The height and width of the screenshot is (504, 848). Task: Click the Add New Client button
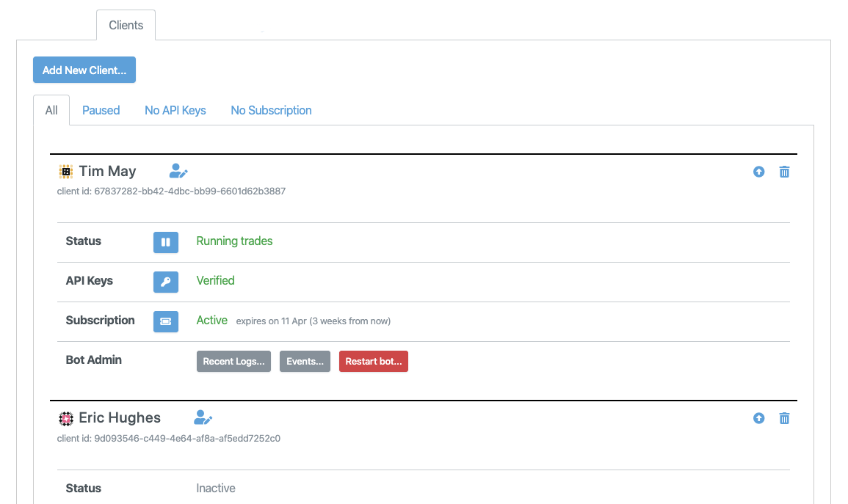pos(84,70)
